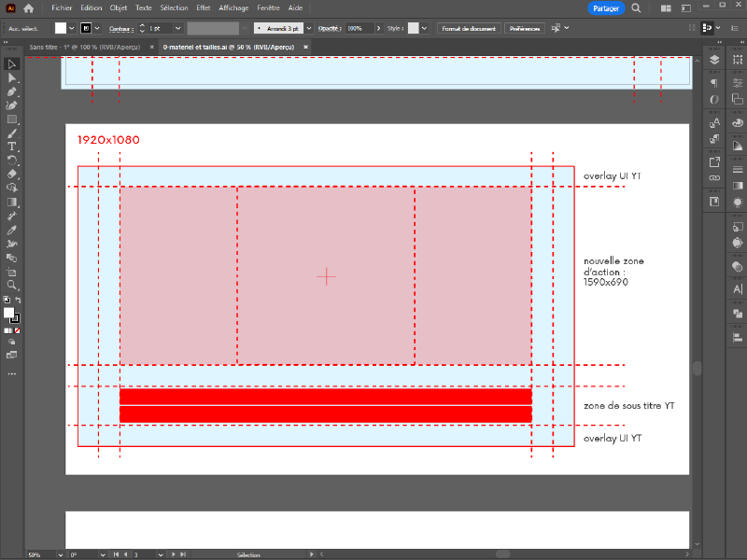The image size is (747, 560).
Task: Open the Opacité 100% dropdown
Action: [x=380, y=29]
